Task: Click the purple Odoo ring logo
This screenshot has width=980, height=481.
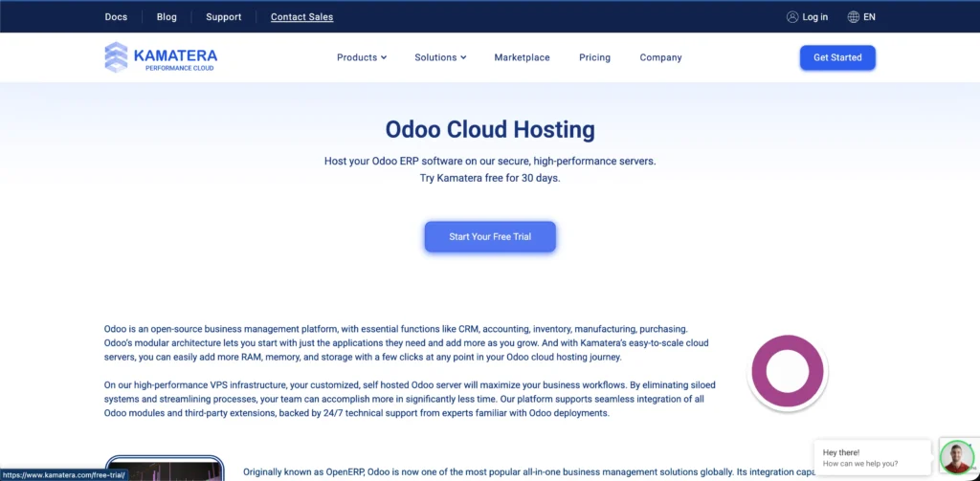Action: pyautogui.click(x=788, y=372)
